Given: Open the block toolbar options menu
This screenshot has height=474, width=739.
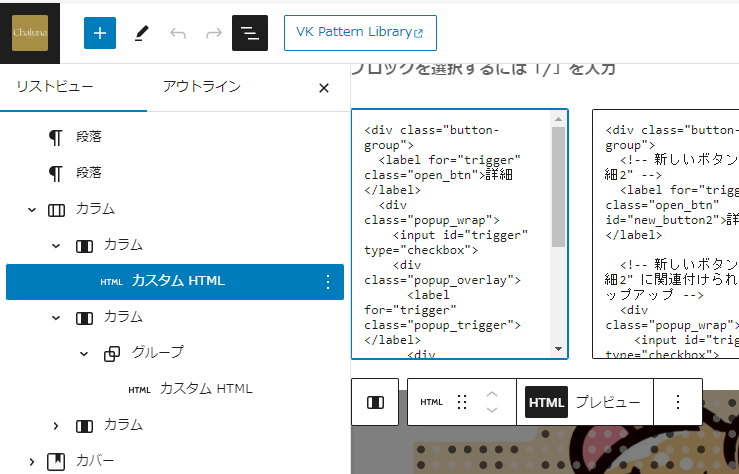Looking at the screenshot, I should [678, 402].
